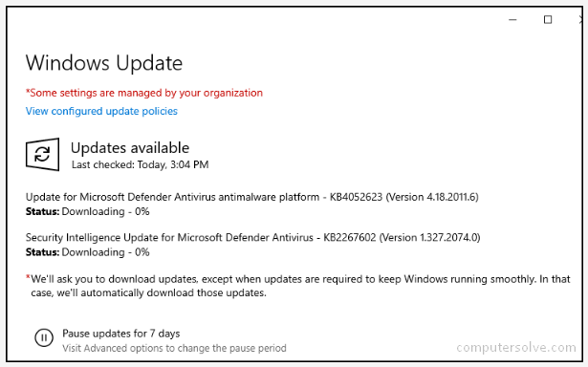Viewport: 588px width, 367px height.
Task: Open View configured update policies link
Action: 101,111
